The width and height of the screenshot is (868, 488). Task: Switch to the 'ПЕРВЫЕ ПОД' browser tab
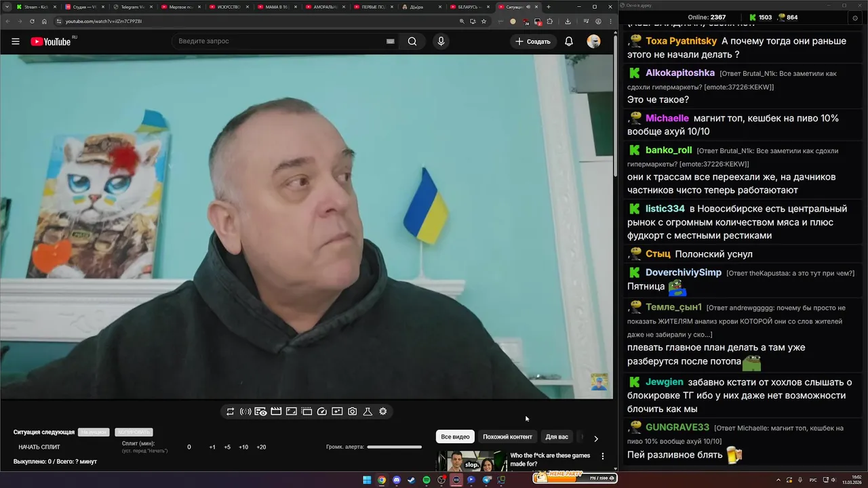pyautogui.click(x=373, y=7)
